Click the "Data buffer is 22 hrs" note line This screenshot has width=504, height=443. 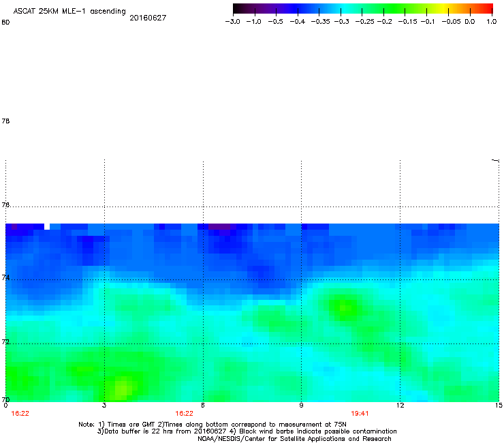(x=247, y=431)
